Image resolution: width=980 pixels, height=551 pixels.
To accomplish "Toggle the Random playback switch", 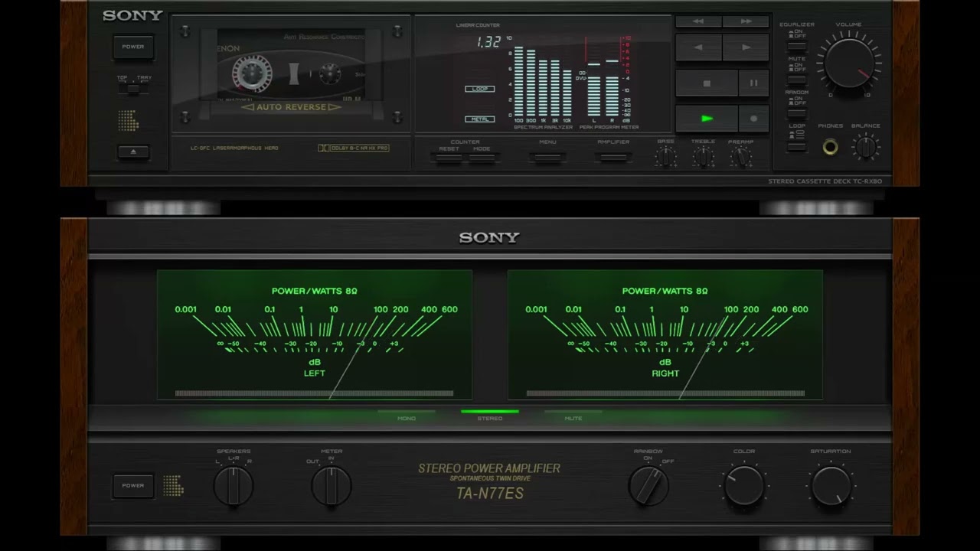I will [x=797, y=113].
